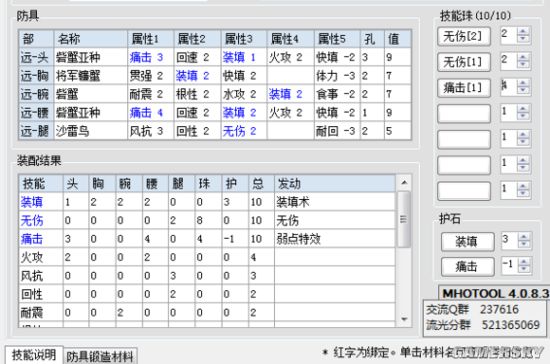Click the results list scrollbar thumb

point(404,219)
